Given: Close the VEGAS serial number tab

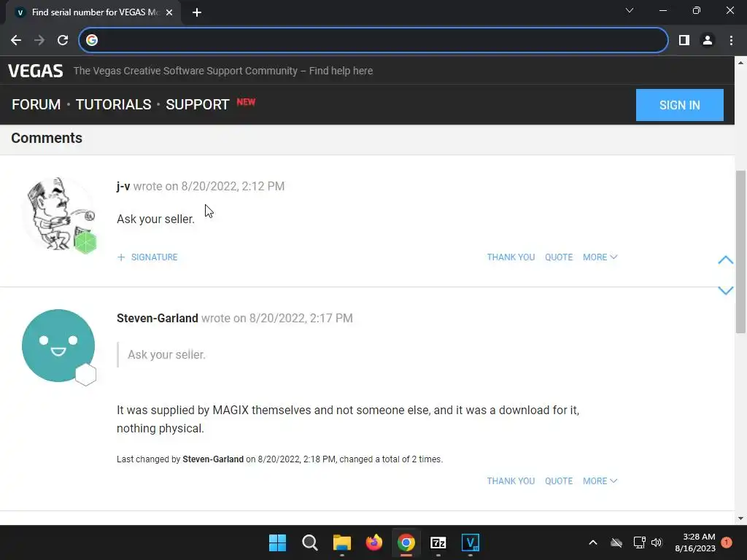Looking at the screenshot, I should [x=169, y=12].
